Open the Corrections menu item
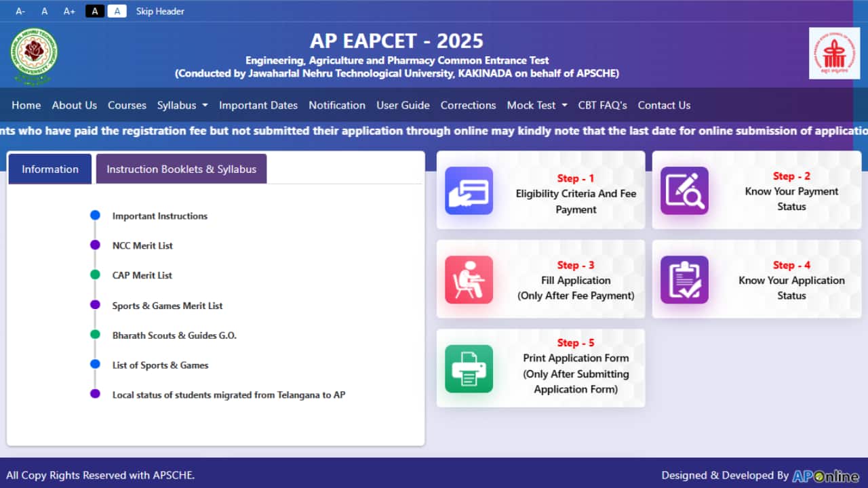 (x=468, y=105)
